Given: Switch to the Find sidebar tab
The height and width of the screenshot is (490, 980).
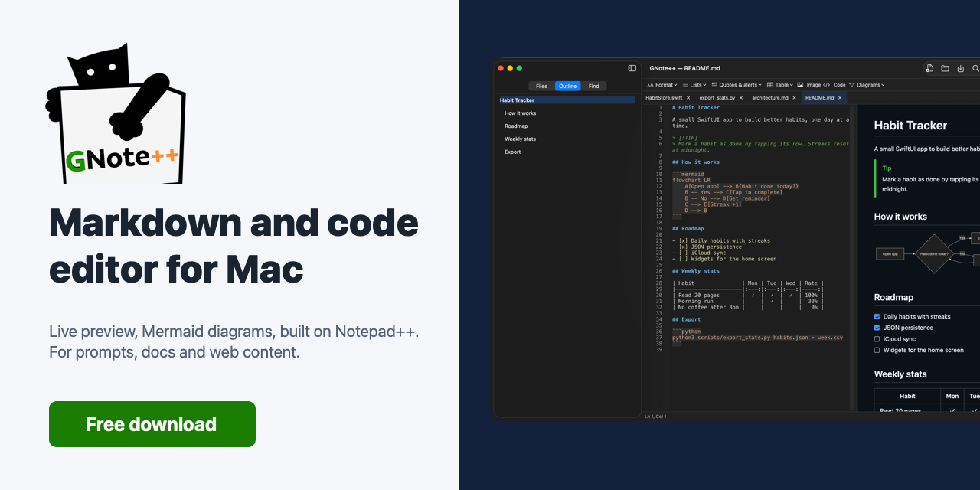Looking at the screenshot, I should point(594,87).
